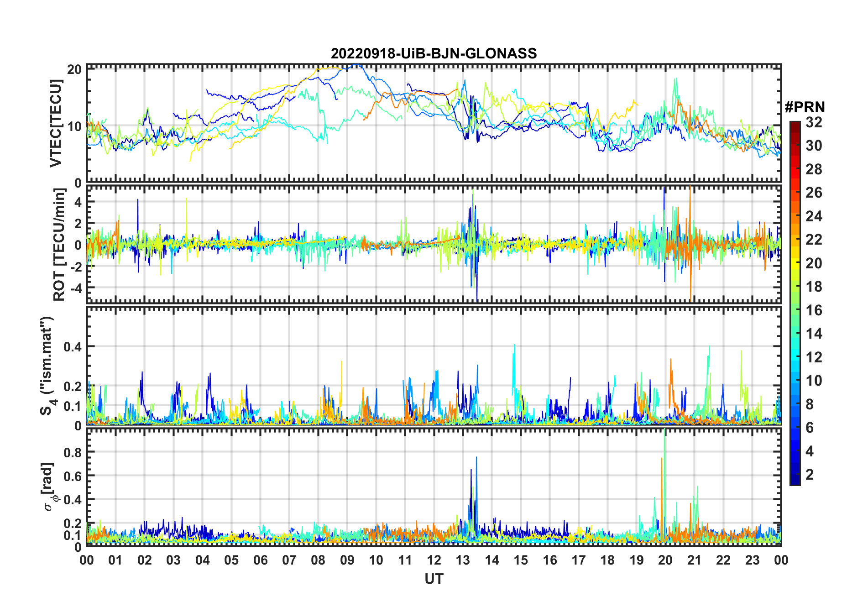Click the VTEC axis tick label 10
The width and height of the screenshot is (868, 607).
click(x=74, y=126)
